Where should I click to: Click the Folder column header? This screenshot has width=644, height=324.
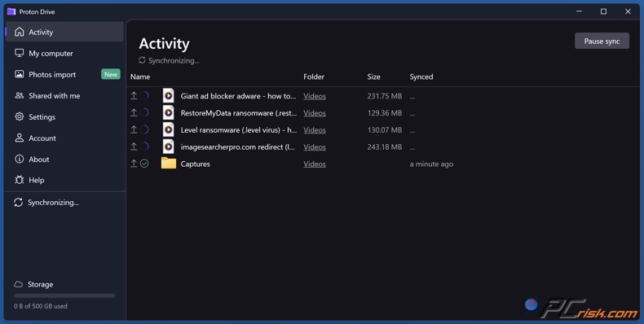point(314,77)
